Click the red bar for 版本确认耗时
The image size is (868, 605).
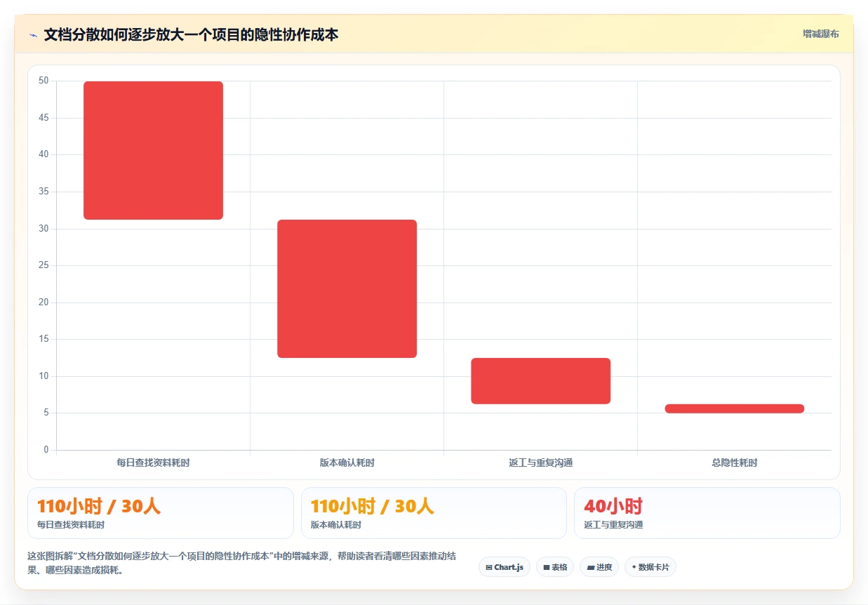coord(347,288)
